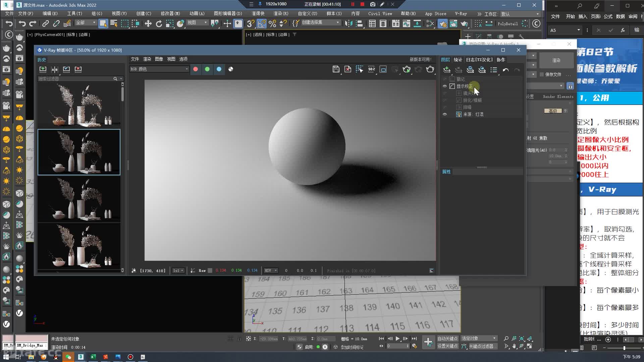The height and width of the screenshot is (362, 644).
Task: Toggle the blue channel in the VFB
Action: tap(219, 69)
